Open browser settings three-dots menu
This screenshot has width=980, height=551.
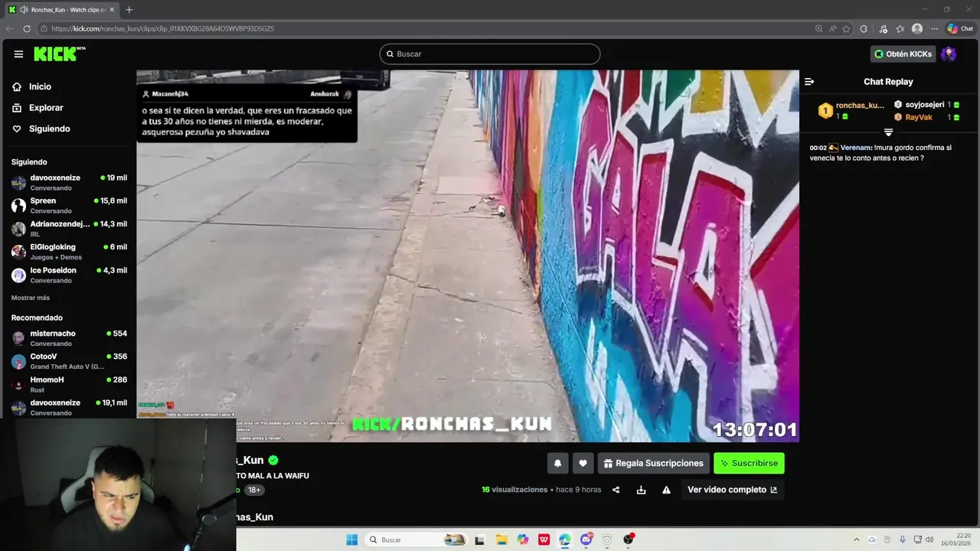934,28
